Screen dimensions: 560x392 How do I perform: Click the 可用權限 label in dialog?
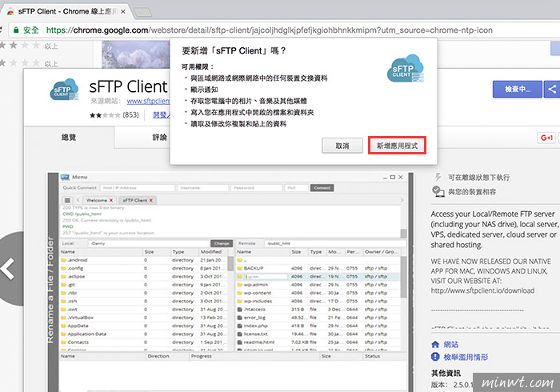197,66
